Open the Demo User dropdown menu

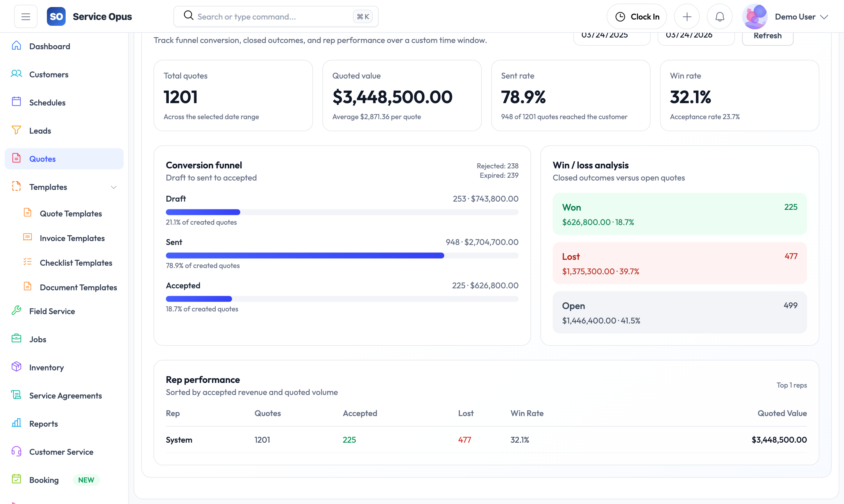click(801, 17)
